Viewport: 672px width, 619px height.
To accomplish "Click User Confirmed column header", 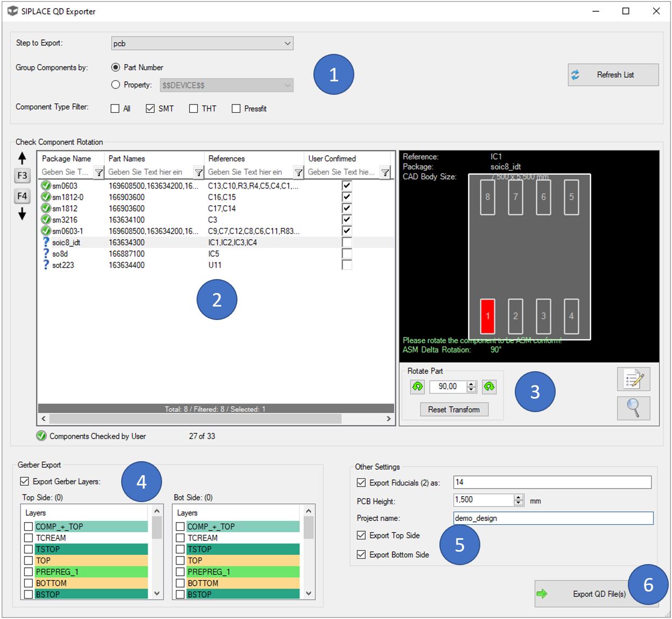I will [x=332, y=158].
